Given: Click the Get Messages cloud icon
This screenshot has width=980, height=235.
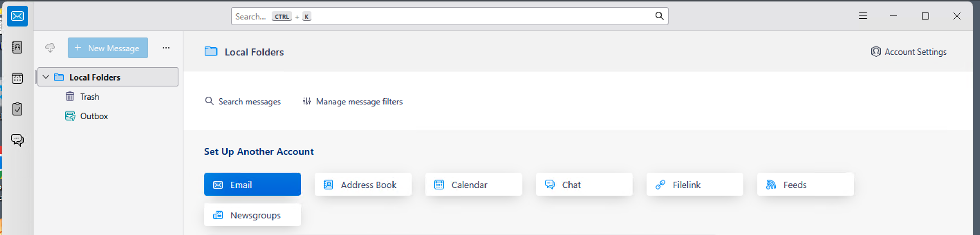Looking at the screenshot, I should [50, 48].
